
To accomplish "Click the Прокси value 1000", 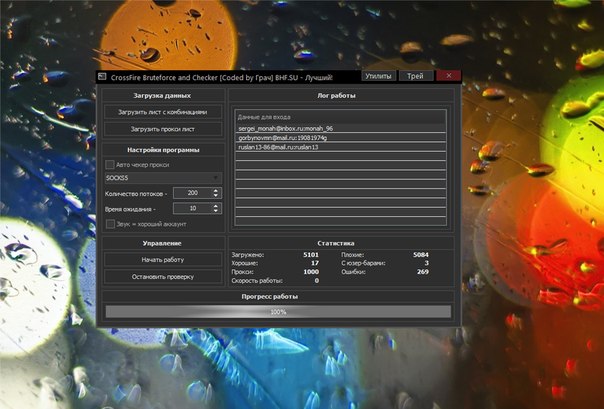I will pos(311,272).
